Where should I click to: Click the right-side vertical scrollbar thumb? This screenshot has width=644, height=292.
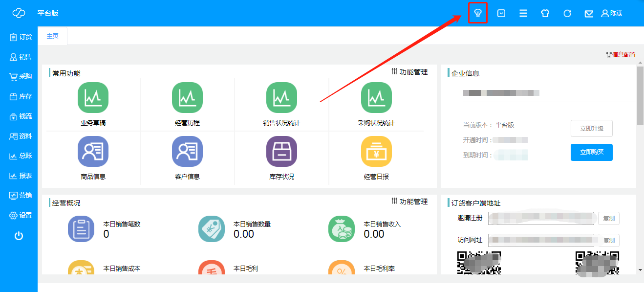click(640, 96)
